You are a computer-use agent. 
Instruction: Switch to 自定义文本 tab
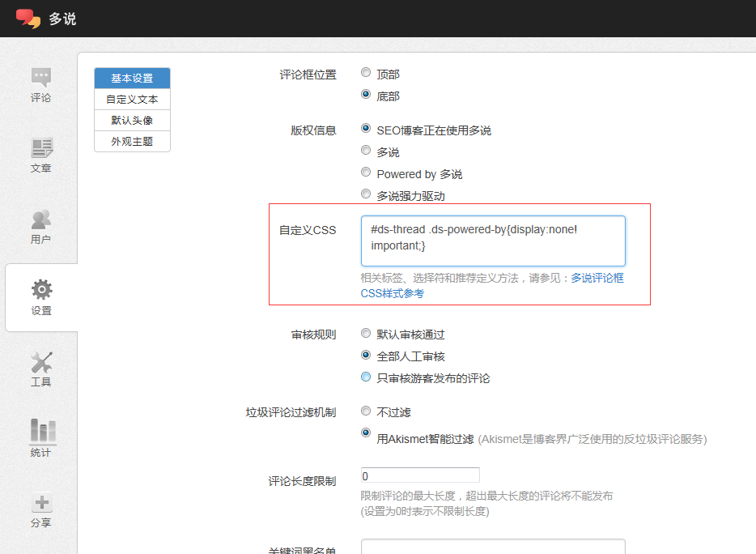[x=132, y=100]
